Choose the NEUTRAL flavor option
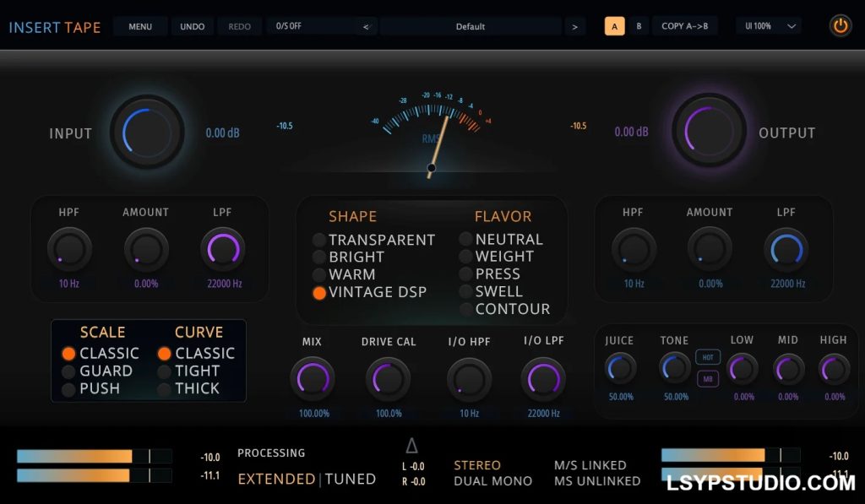 click(502, 239)
